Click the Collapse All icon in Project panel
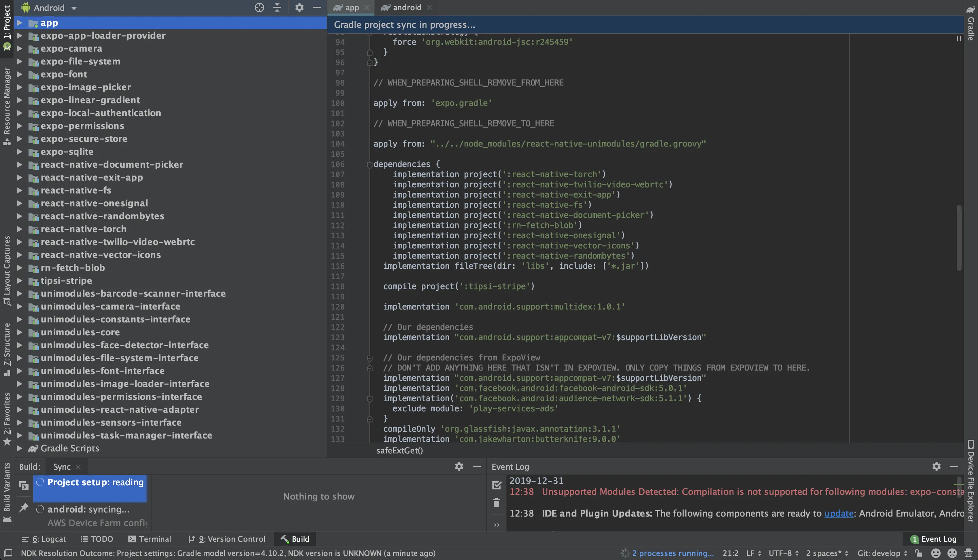The image size is (978, 560). (x=277, y=7)
